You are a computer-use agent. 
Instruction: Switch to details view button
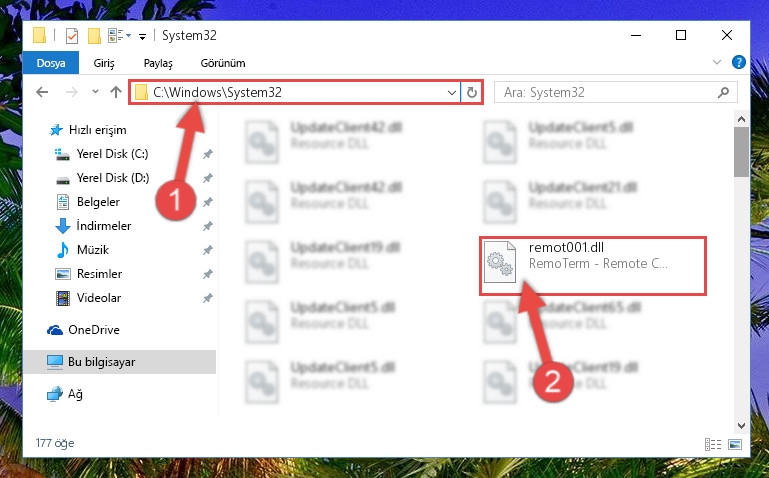pyautogui.click(x=713, y=444)
